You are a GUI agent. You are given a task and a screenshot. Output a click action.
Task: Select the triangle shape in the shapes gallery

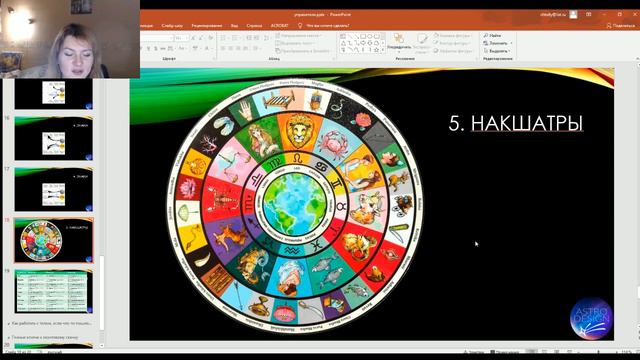pos(343,43)
